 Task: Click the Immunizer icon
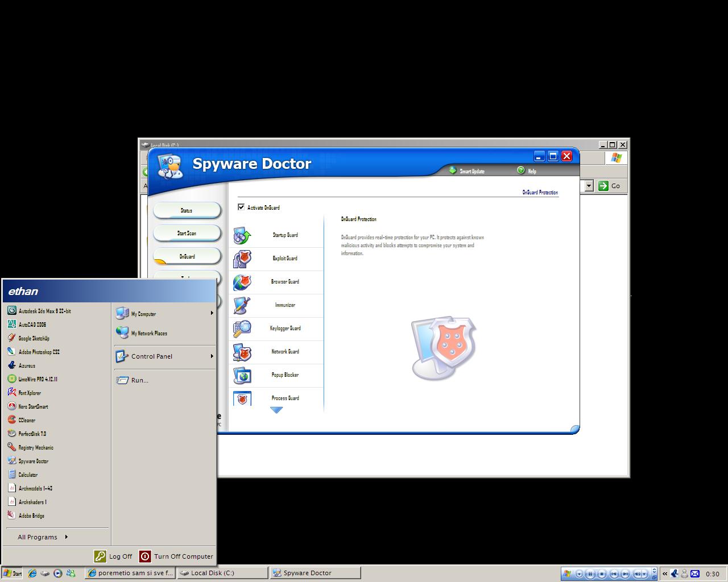(242, 305)
